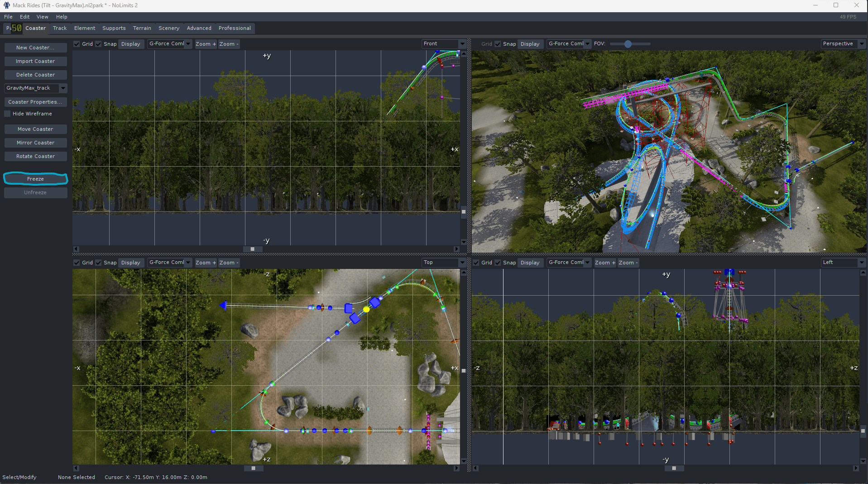Image resolution: width=868 pixels, height=484 pixels.
Task: Click the left scroll arrow under the Left view
Action: point(475,468)
